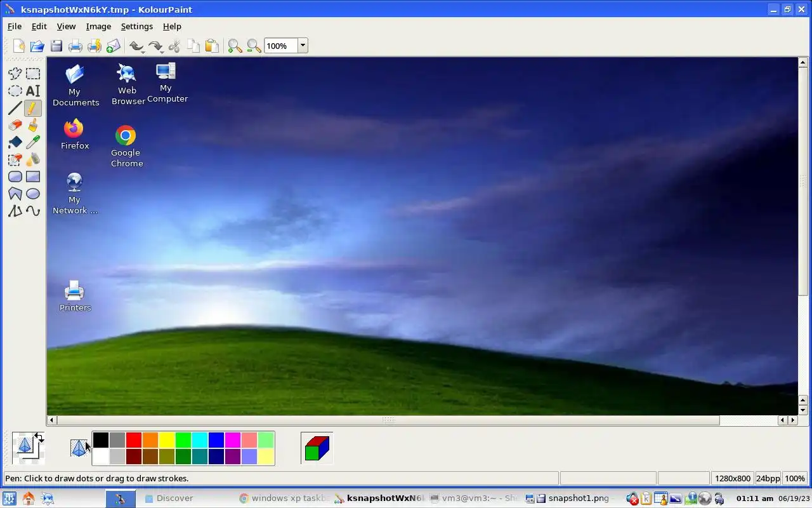Viewport: 812px width, 508px height.
Task: Click the Undo arrow icon
Action: point(136,46)
